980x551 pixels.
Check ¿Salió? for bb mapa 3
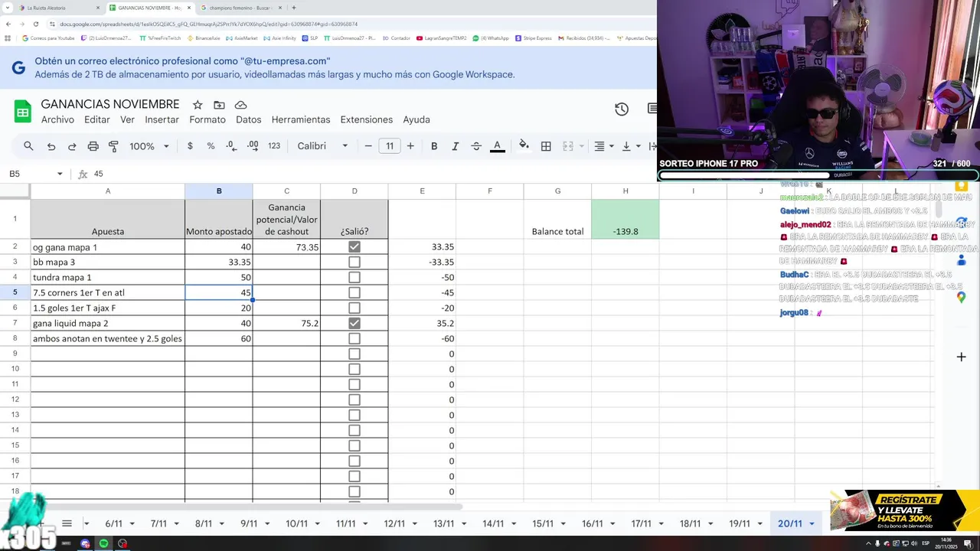(354, 262)
